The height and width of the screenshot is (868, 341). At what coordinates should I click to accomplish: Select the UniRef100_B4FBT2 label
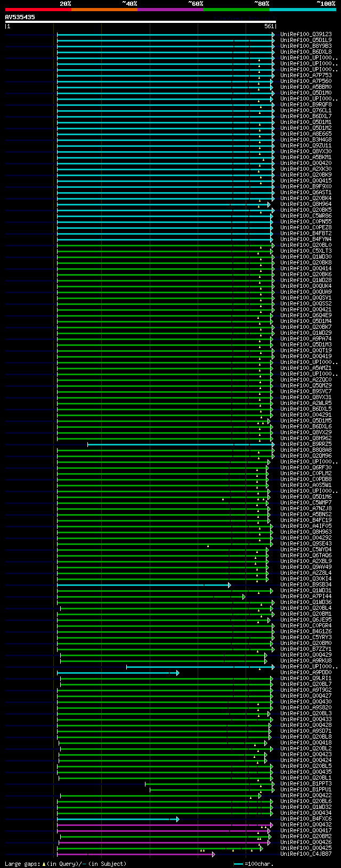306,234
